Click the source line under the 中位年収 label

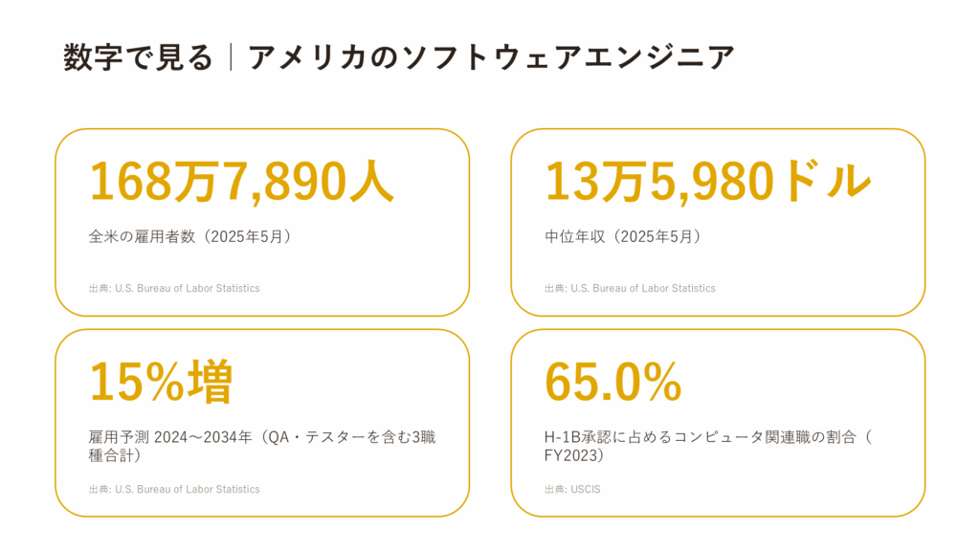pos(630,288)
